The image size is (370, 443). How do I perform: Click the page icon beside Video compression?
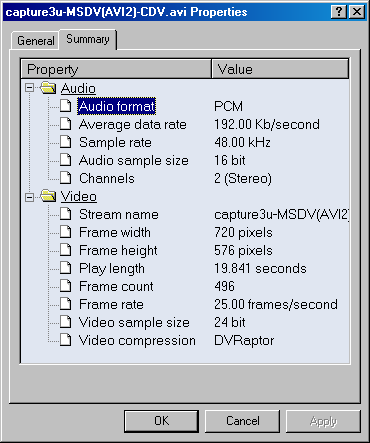[x=66, y=340]
